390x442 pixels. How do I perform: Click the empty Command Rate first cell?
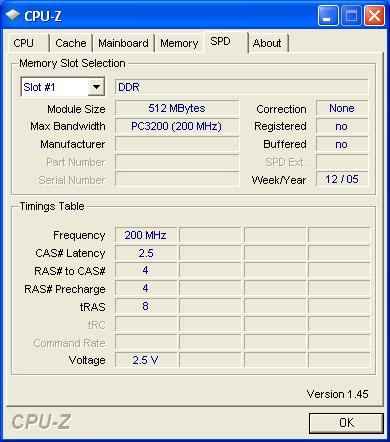point(146,342)
